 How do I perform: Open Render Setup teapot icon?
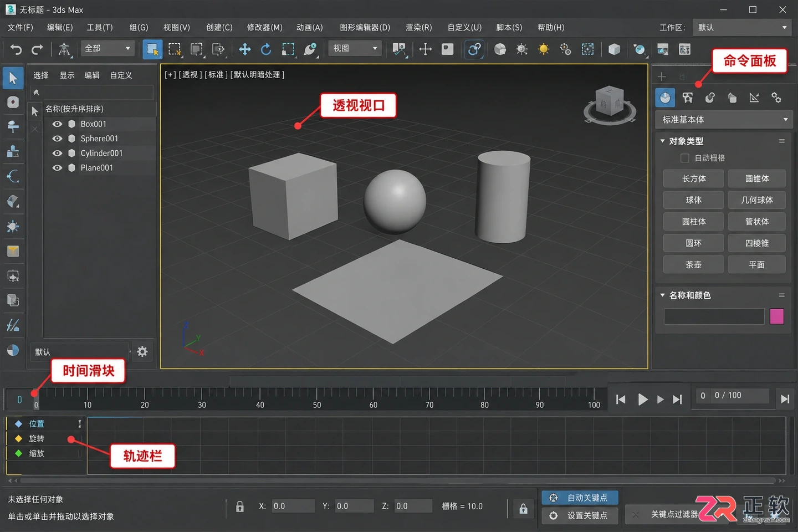pyautogui.click(x=639, y=49)
